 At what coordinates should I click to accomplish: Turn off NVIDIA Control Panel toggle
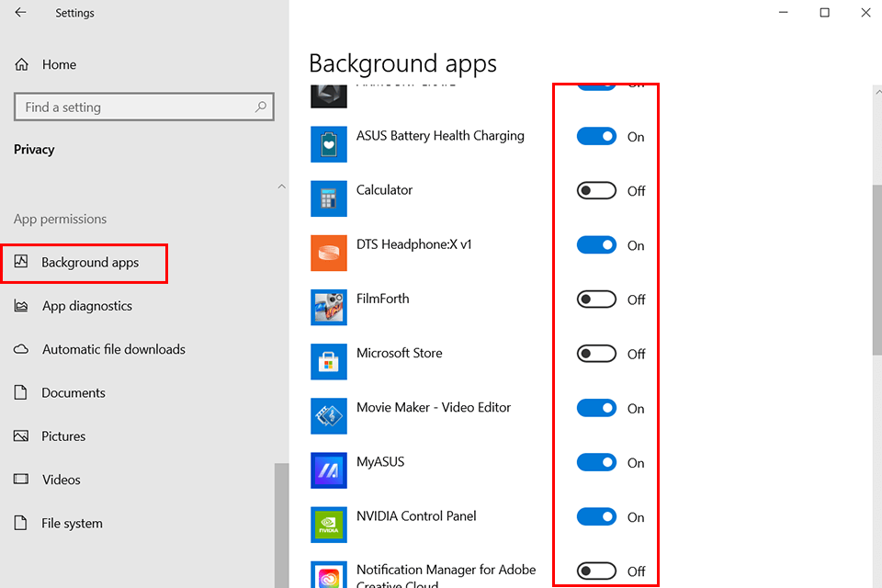coord(596,516)
